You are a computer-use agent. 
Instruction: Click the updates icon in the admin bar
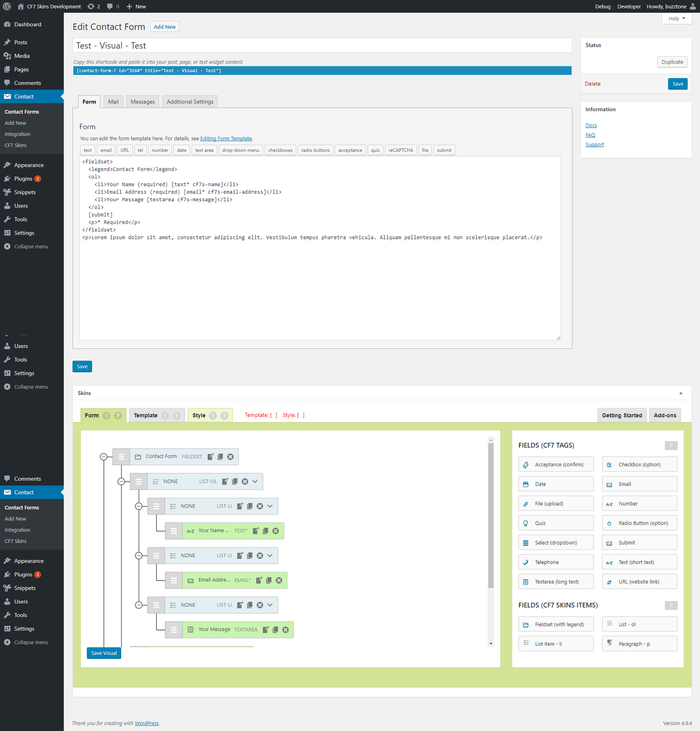coord(91,7)
